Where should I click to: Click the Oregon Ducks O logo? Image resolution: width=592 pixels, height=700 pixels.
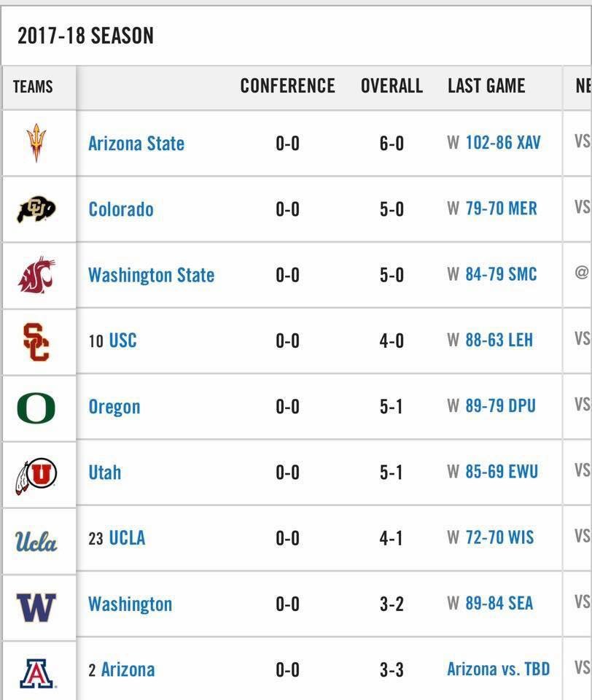coord(36,408)
